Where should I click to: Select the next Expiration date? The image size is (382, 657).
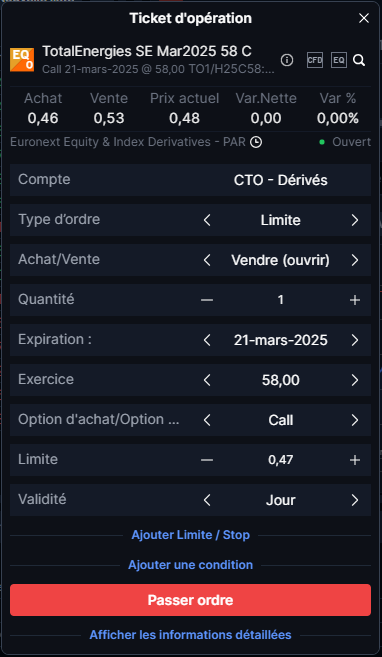coord(355,340)
